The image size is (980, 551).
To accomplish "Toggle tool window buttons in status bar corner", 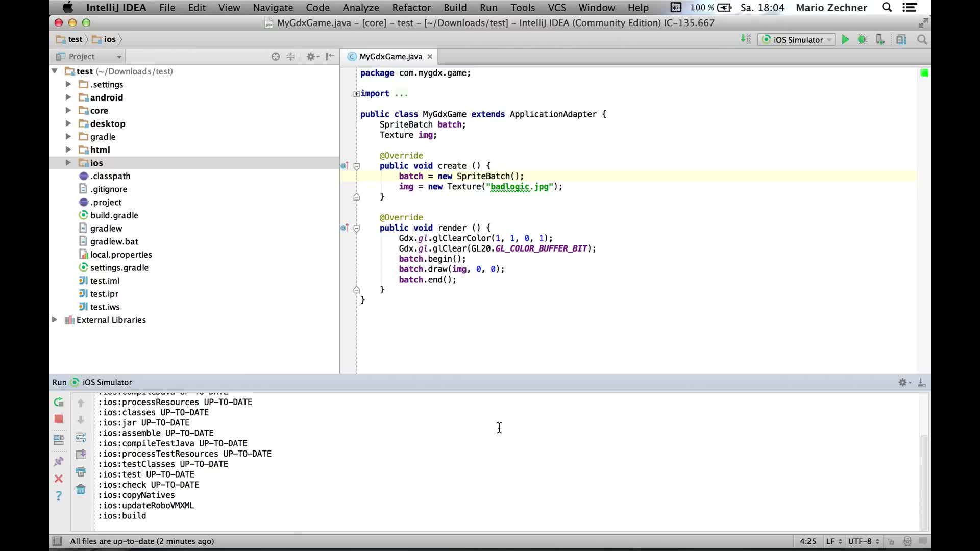I will [57, 541].
